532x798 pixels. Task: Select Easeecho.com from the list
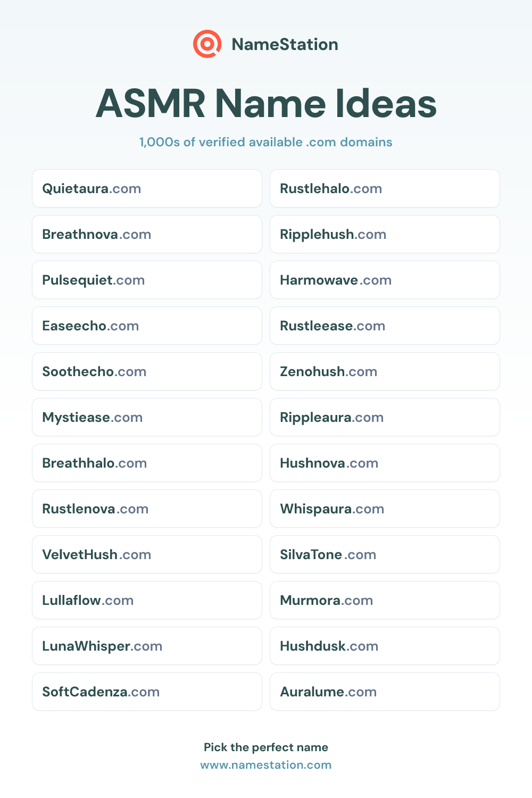coord(147,326)
